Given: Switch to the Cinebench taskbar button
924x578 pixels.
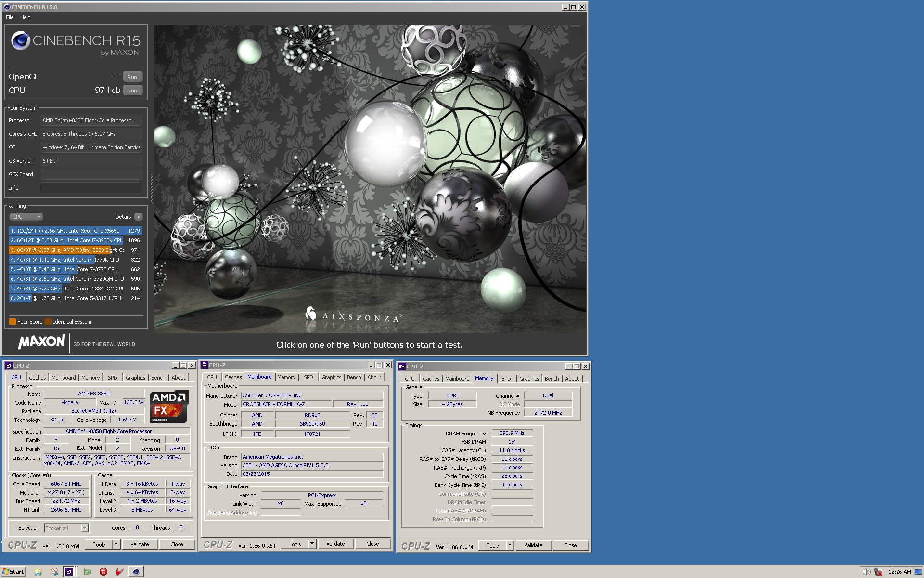Looking at the screenshot, I should pyautogui.click(x=136, y=572).
